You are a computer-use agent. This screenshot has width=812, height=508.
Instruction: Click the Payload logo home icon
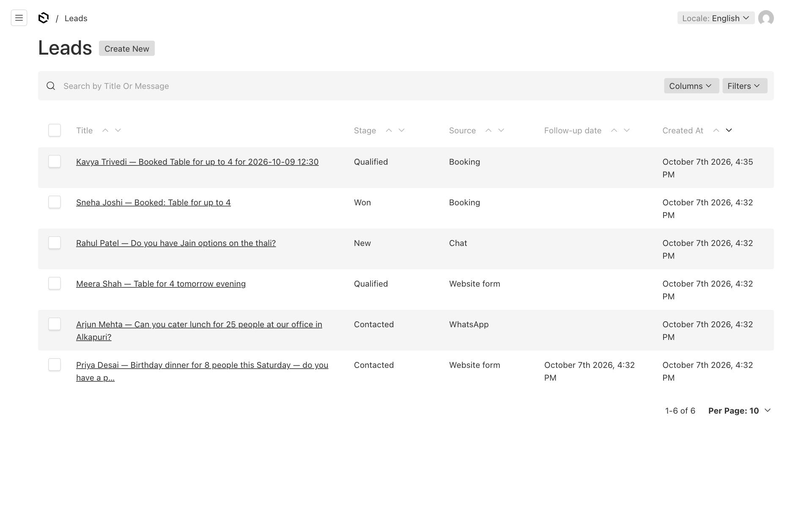pyautogui.click(x=44, y=18)
